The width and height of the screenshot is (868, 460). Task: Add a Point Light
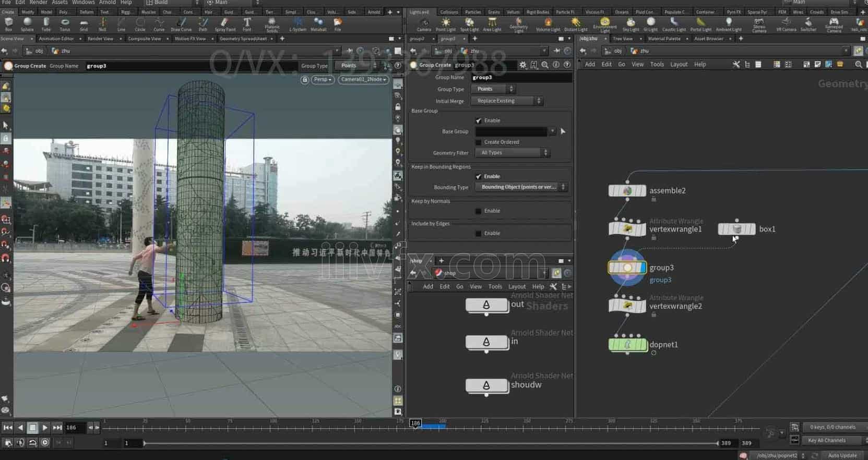coord(446,24)
